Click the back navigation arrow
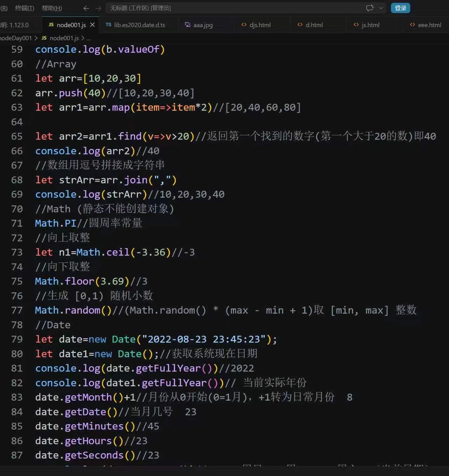This screenshot has height=476, width=449. point(86,8)
